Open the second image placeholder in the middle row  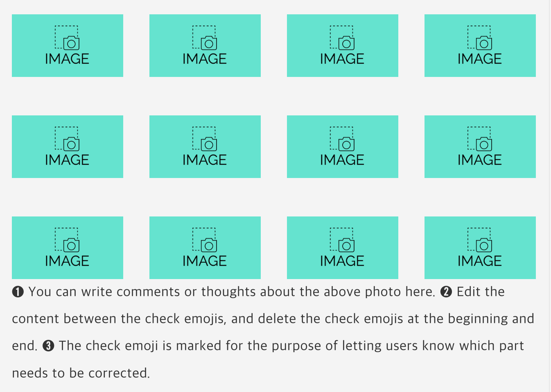coord(205,146)
